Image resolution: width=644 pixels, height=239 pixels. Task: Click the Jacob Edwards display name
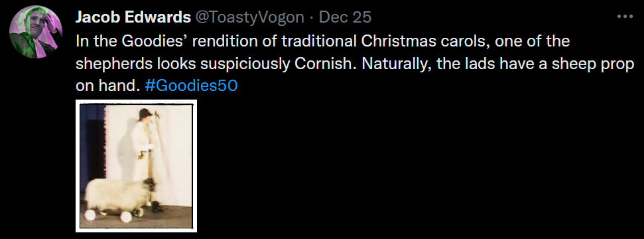tap(133, 17)
